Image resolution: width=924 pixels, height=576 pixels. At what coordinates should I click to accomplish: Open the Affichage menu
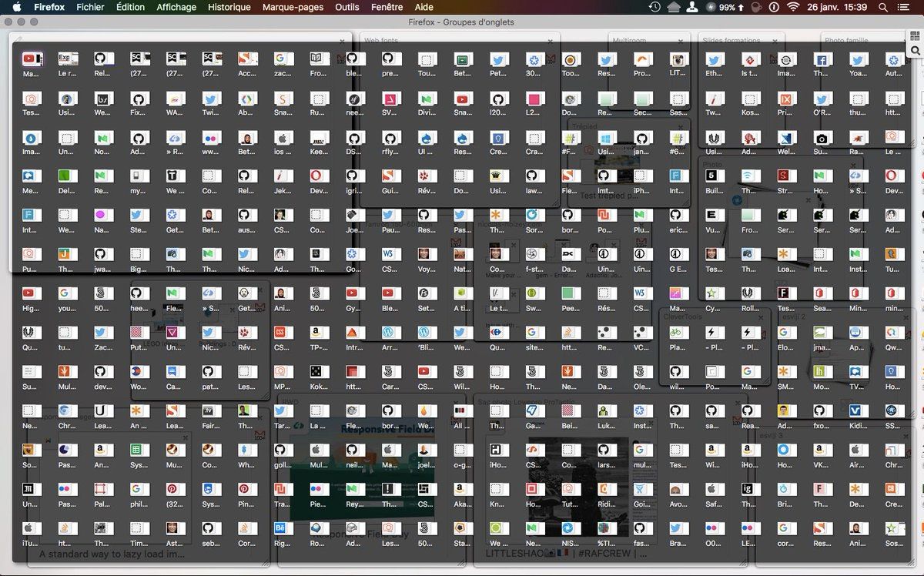176,7
